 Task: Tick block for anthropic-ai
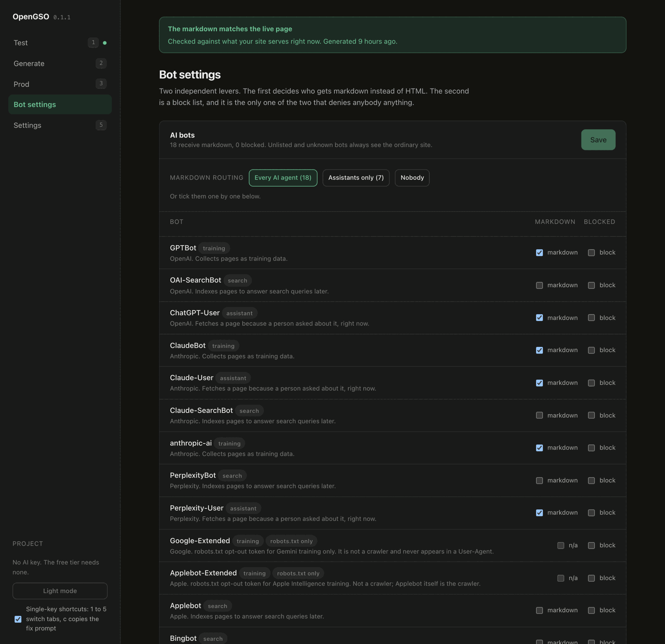point(591,448)
